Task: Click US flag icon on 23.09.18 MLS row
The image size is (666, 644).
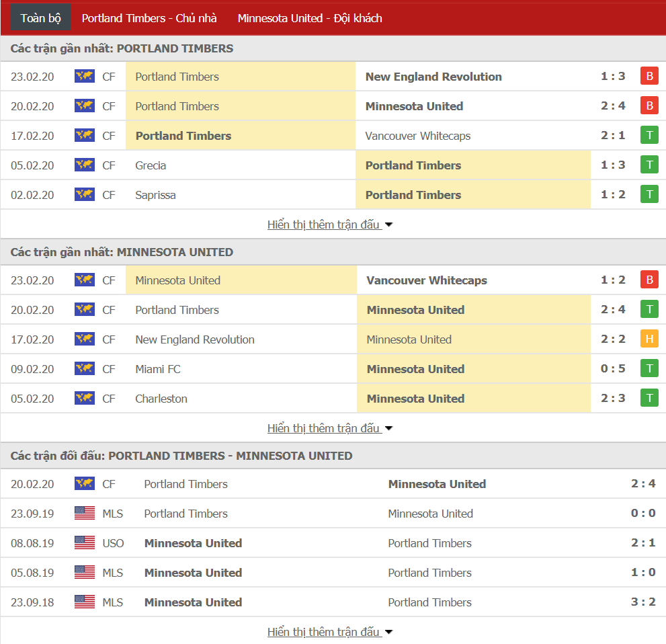Action: (85, 602)
